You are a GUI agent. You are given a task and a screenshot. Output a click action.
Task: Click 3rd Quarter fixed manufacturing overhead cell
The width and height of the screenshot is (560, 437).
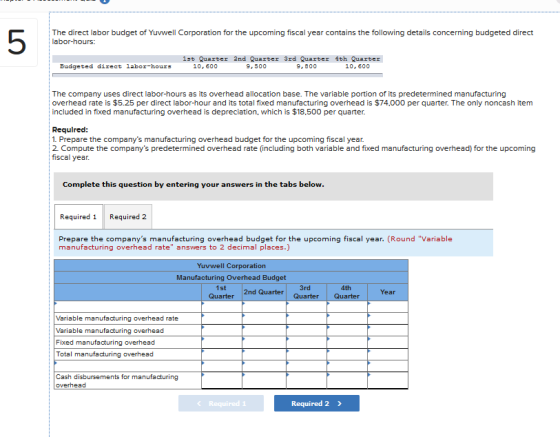[x=306, y=342]
